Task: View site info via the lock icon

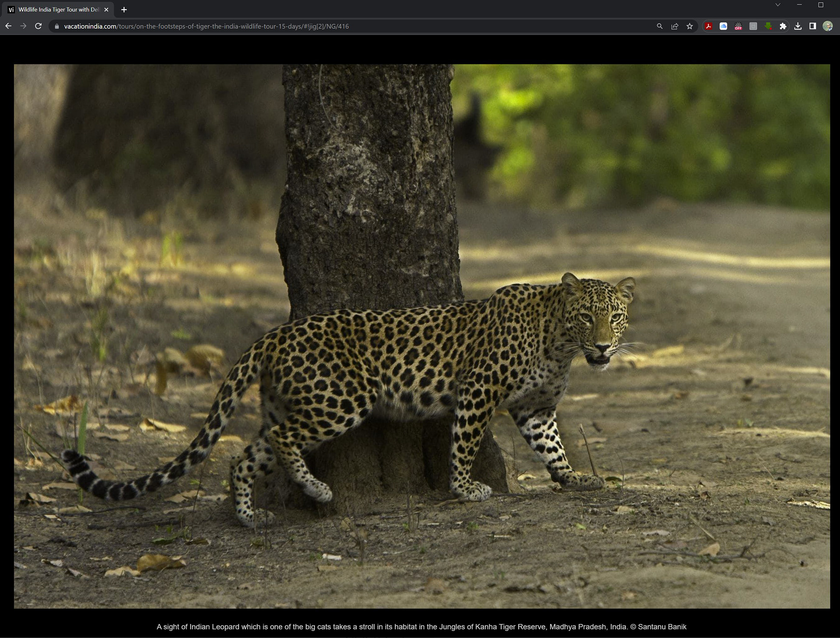Action: pyautogui.click(x=56, y=26)
